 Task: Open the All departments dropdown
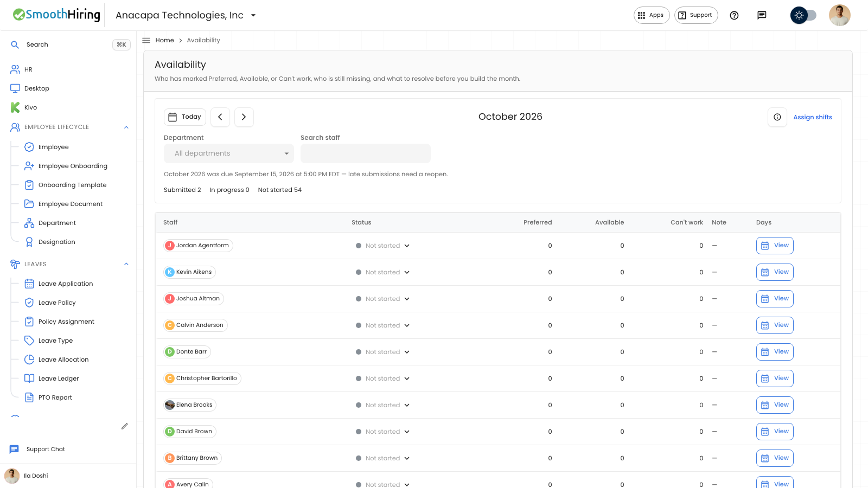(x=229, y=153)
